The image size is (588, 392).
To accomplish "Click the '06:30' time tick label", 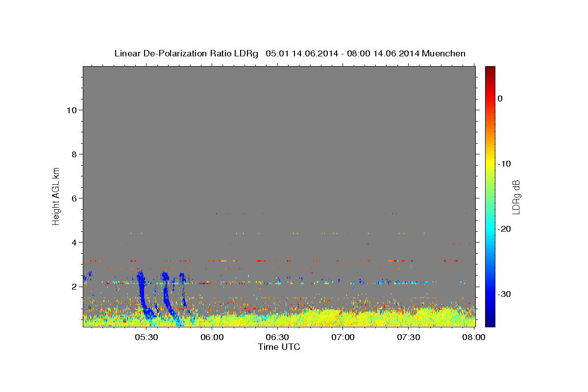I will click(277, 338).
